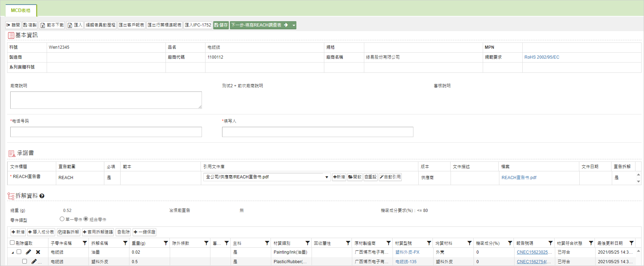Image resolution: width=644 pixels, height=266 pixels.
Task: Filter the 回收屬性 column
Action: (x=348, y=243)
